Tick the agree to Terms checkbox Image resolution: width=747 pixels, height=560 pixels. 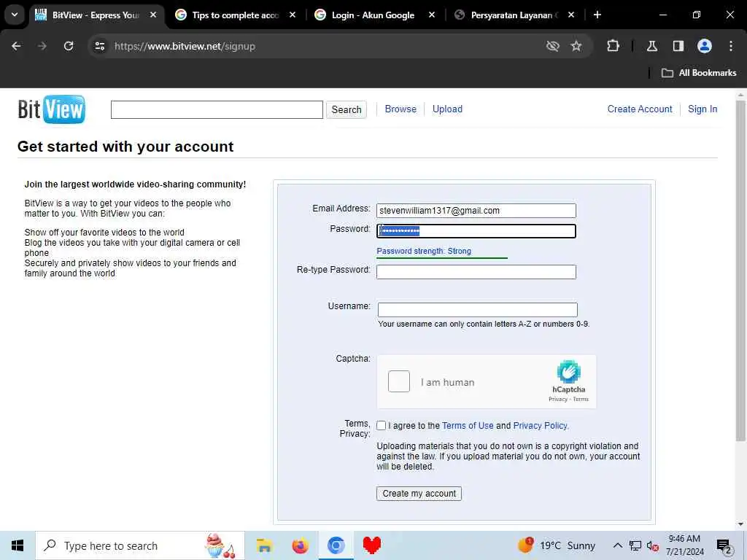pos(381,426)
